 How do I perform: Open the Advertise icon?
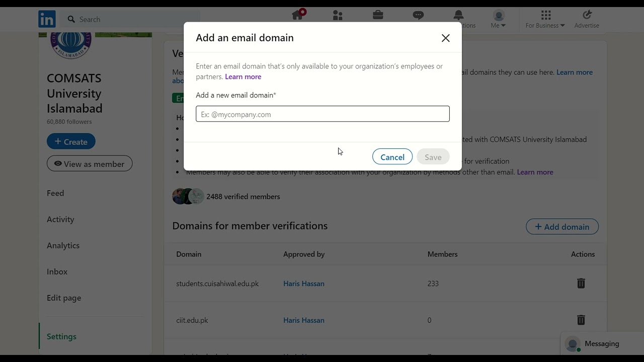pos(587,19)
